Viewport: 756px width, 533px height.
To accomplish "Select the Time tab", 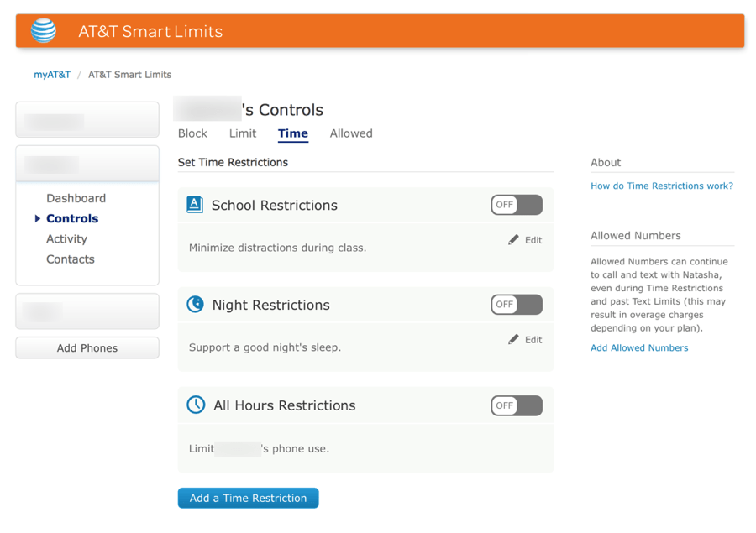I will coord(292,133).
